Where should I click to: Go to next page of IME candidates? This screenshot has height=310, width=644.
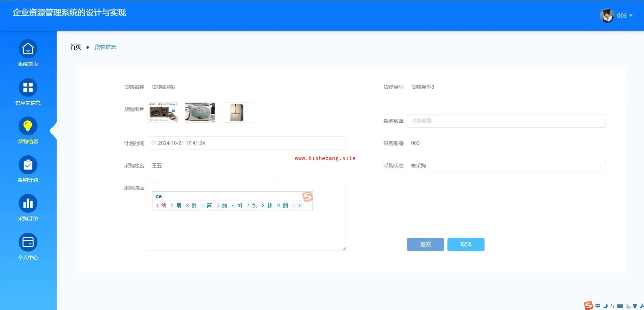[299, 206]
